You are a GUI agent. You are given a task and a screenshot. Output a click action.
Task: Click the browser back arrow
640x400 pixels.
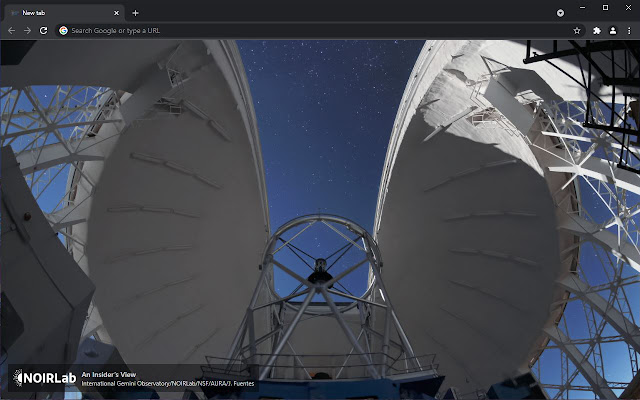11,31
